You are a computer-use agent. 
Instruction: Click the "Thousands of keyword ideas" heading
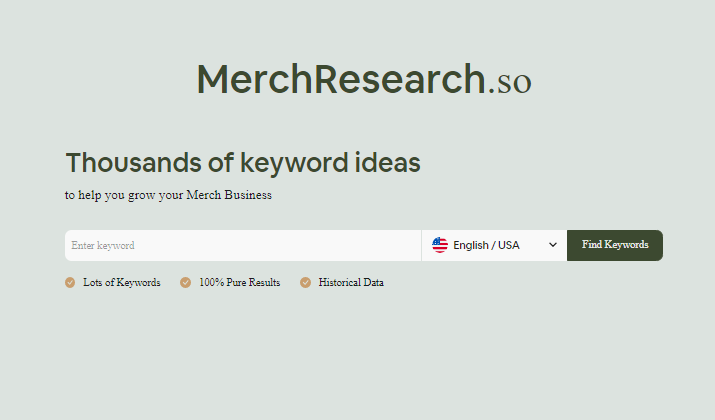tap(243, 164)
